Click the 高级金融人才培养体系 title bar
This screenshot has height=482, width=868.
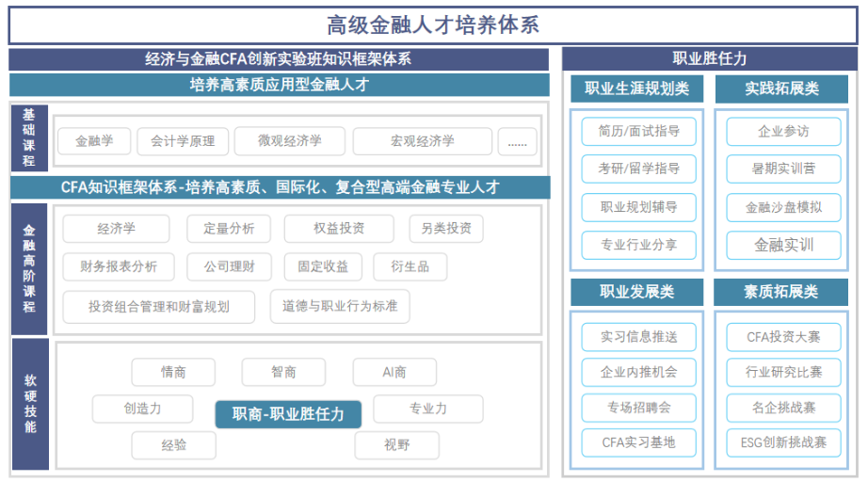(433, 24)
